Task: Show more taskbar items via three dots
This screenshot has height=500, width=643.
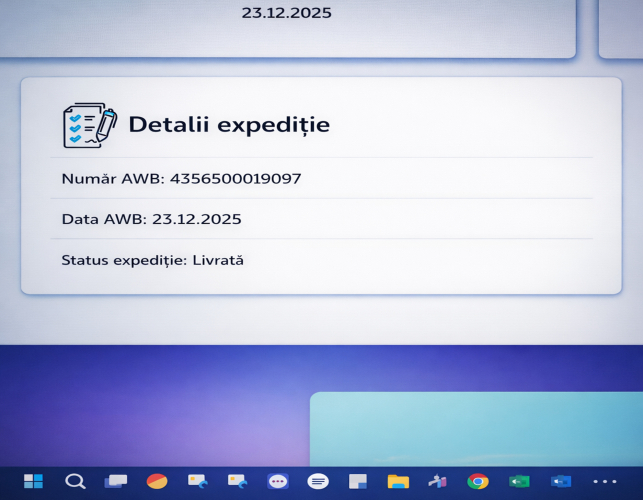Action: click(605, 481)
